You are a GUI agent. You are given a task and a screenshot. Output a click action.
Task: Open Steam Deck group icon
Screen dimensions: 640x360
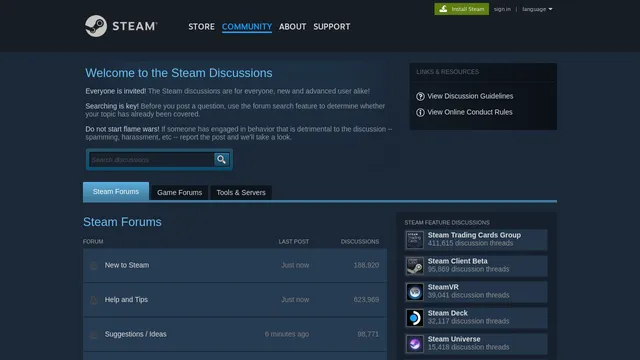415,318
